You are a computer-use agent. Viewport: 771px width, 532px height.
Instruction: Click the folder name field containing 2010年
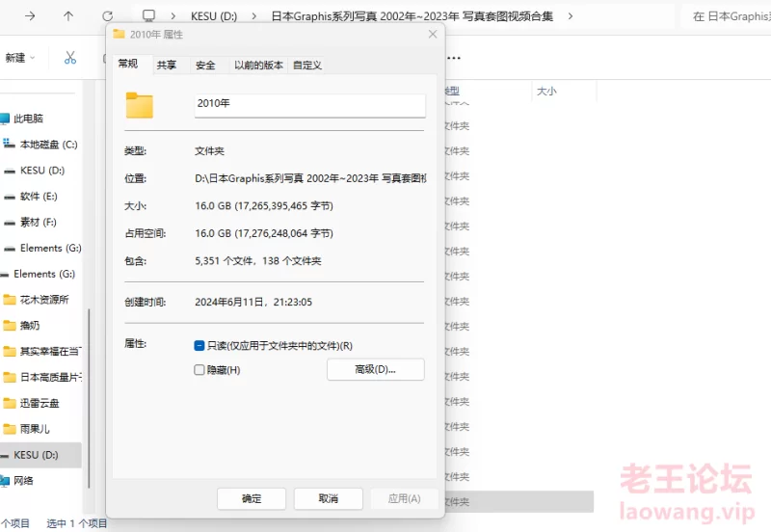309,104
